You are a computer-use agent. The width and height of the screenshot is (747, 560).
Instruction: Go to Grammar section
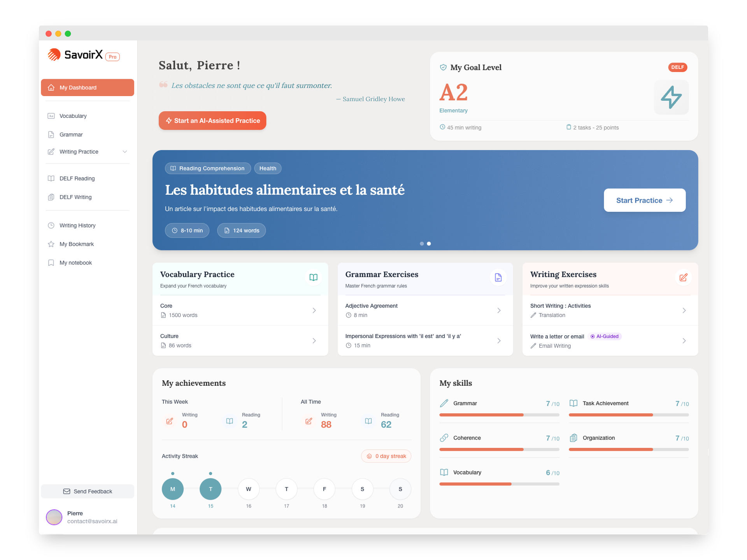(x=88, y=135)
